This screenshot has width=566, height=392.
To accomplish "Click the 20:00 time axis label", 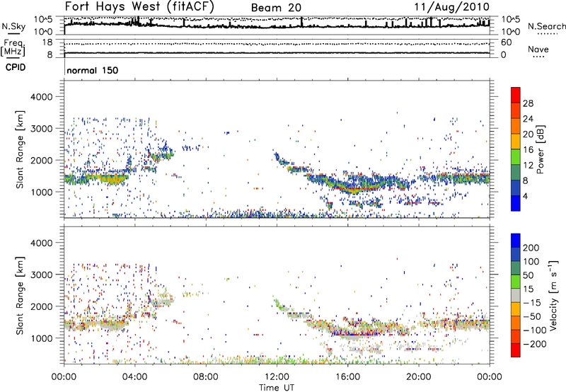I will point(418,377).
